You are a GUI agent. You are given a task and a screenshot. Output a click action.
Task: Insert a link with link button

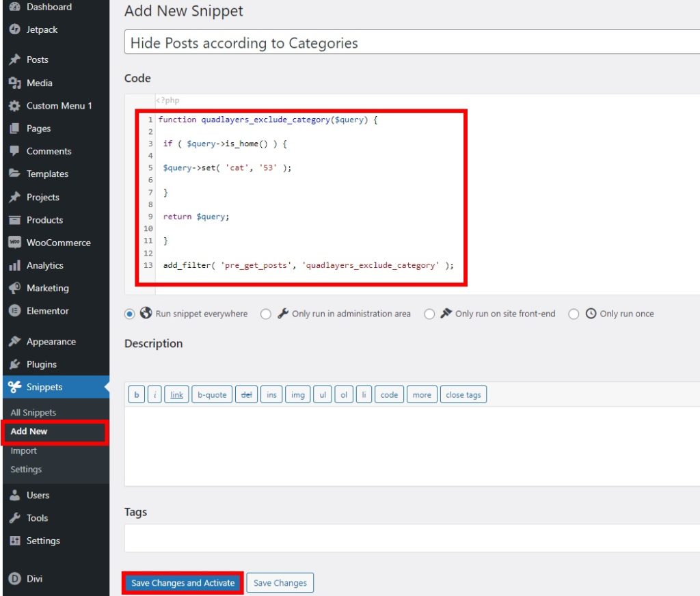[x=177, y=394]
